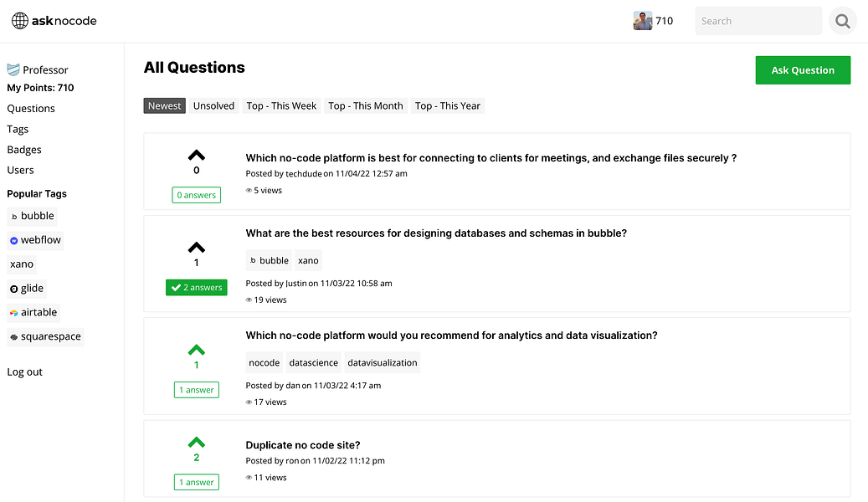Upvote the techdude meeting platform question
This screenshot has height=502, width=868.
[x=197, y=155]
